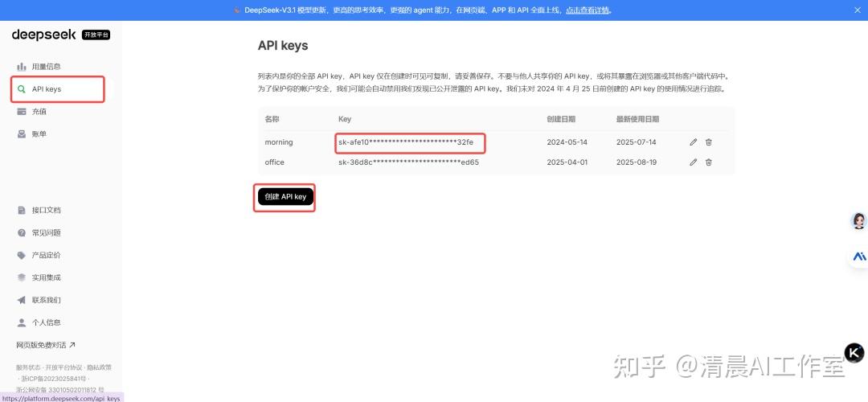
Task: Click the paper plane icon beside 联系我们
Action: tap(22, 300)
